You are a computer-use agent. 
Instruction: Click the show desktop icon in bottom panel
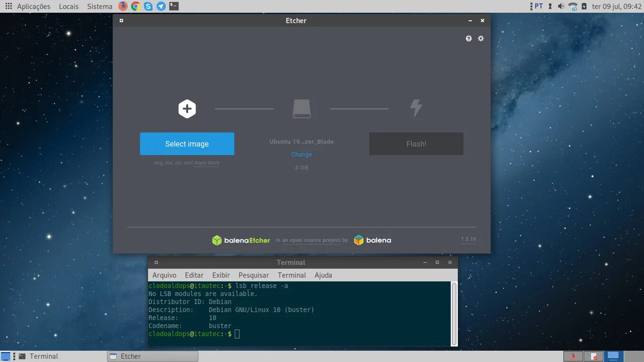click(6, 356)
